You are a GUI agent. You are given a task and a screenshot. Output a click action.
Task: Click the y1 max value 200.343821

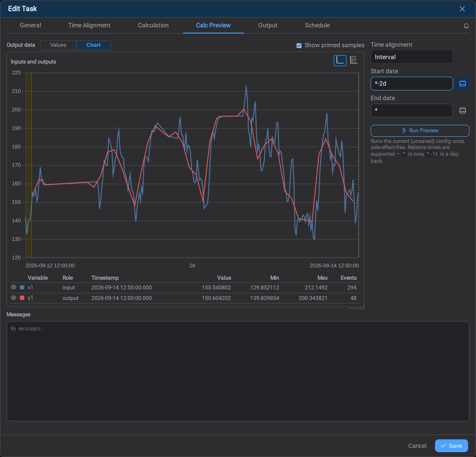[x=313, y=298]
